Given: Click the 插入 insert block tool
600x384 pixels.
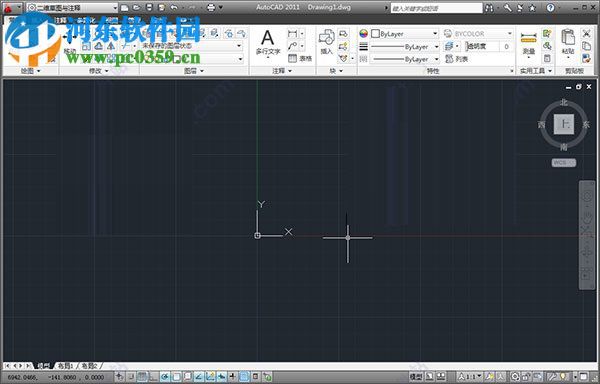Looking at the screenshot, I should (326, 42).
